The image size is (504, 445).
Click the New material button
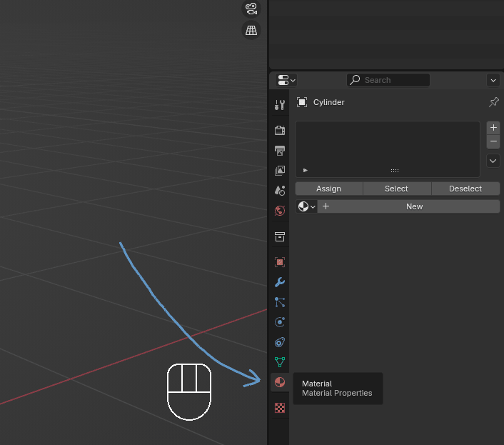[414, 206]
